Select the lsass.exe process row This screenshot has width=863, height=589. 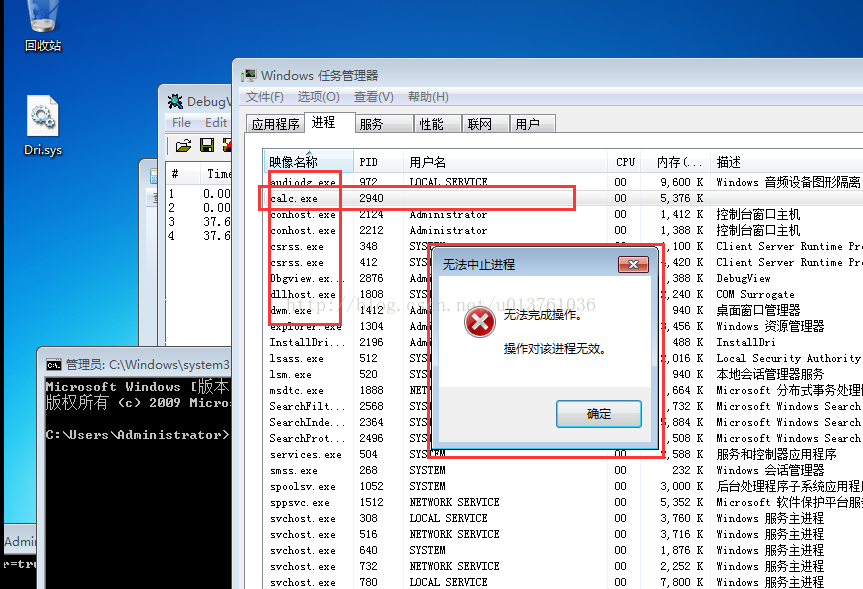562,358
